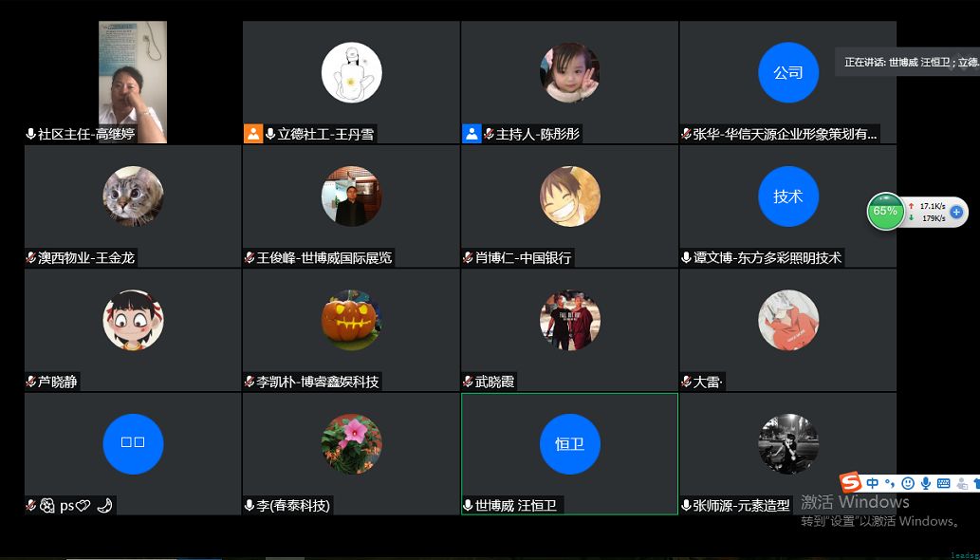Click the currently speaking notification banner
The height and width of the screenshot is (560, 980).
click(909, 63)
